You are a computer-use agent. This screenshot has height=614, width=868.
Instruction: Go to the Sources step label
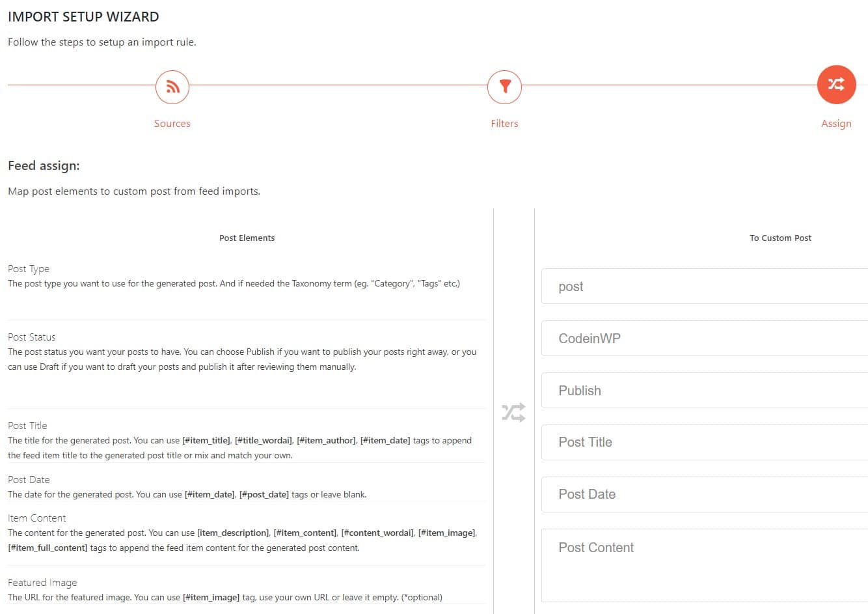coord(172,124)
